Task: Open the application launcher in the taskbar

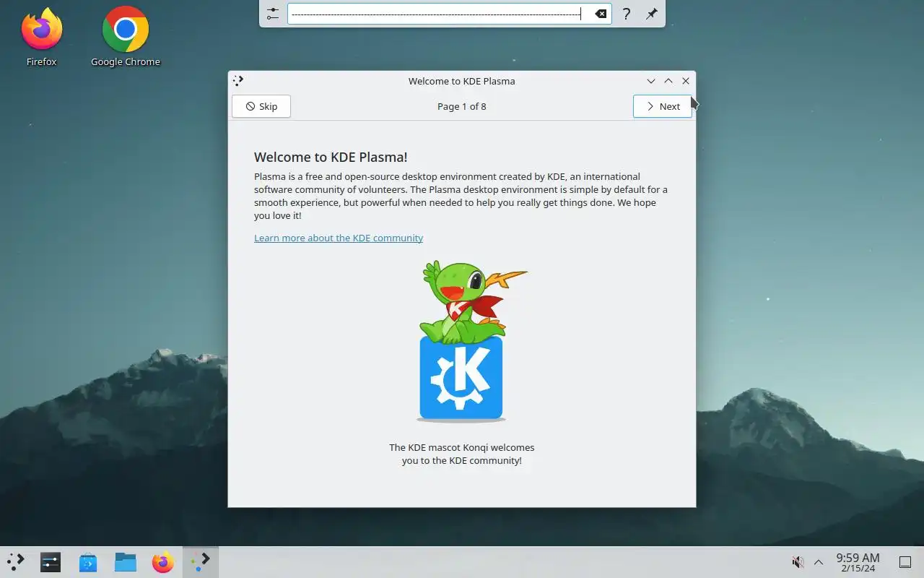Action: [16, 562]
